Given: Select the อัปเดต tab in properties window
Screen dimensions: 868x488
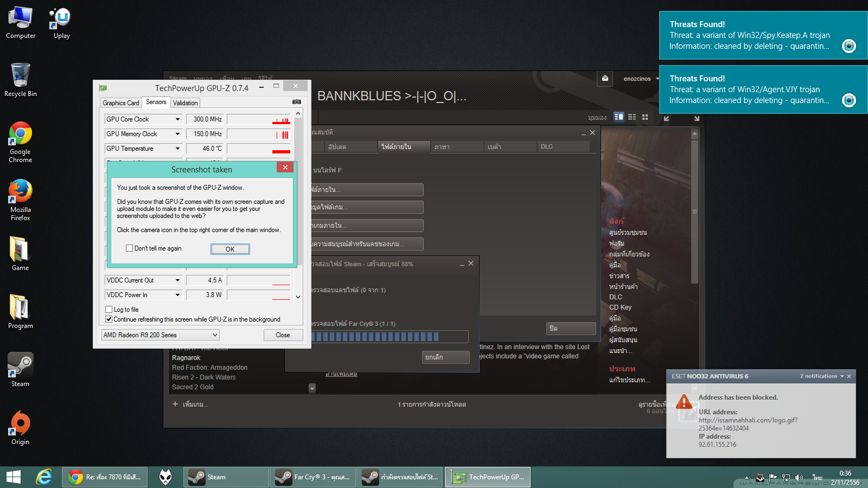Looking at the screenshot, I should coord(350,146).
